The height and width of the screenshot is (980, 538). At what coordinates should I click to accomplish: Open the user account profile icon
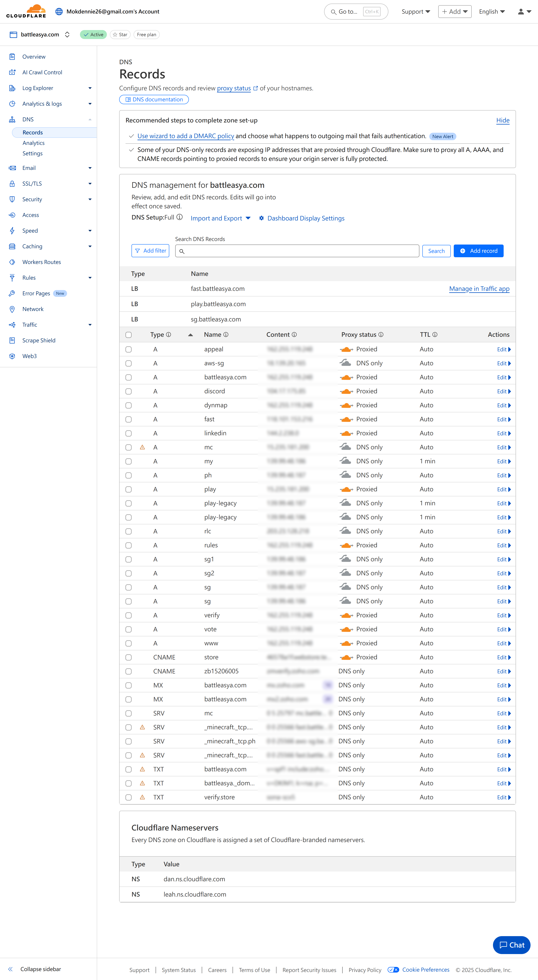520,11
